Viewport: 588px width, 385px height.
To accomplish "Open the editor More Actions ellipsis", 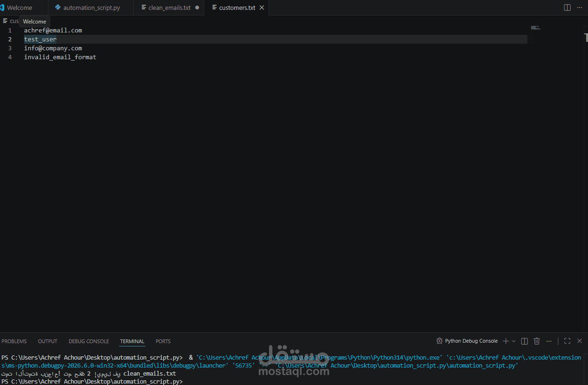I will [580, 8].
